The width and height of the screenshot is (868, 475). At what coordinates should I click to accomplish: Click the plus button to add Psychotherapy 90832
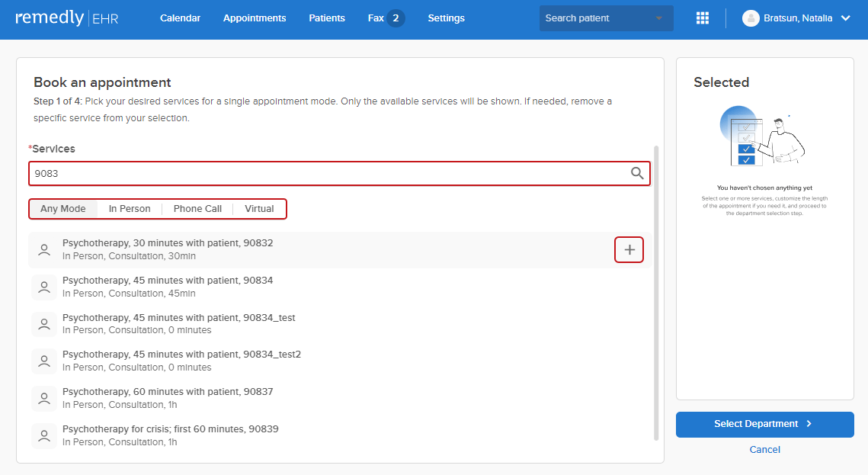pos(629,249)
